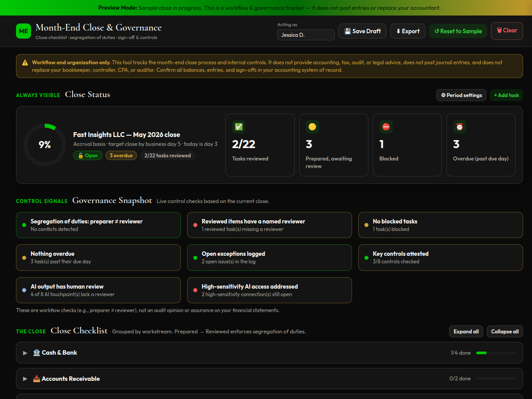532x399 pixels.
Task: Click the Cash & Bank progress bar
Action: (496, 353)
